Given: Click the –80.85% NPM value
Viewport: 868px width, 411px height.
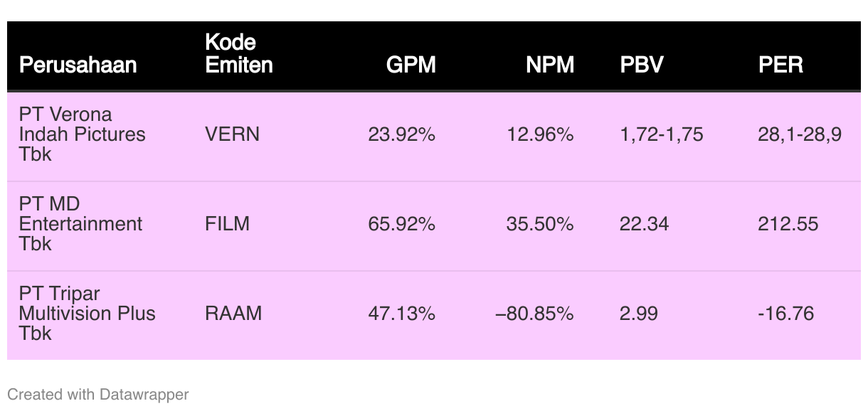Looking at the screenshot, I should (x=534, y=314).
